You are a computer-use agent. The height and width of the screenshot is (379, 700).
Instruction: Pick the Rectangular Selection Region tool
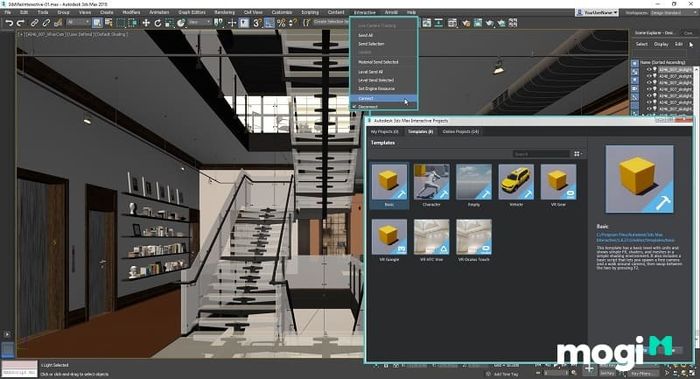pos(121,23)
